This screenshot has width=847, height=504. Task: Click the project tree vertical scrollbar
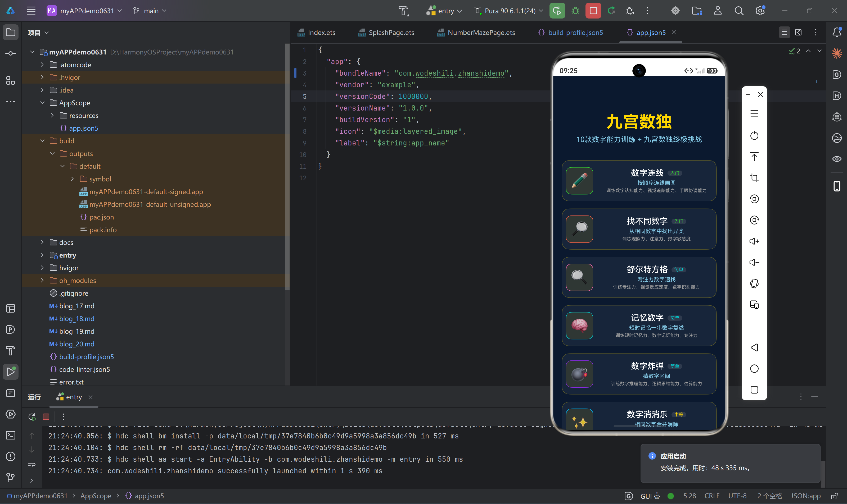coord(287,166)
